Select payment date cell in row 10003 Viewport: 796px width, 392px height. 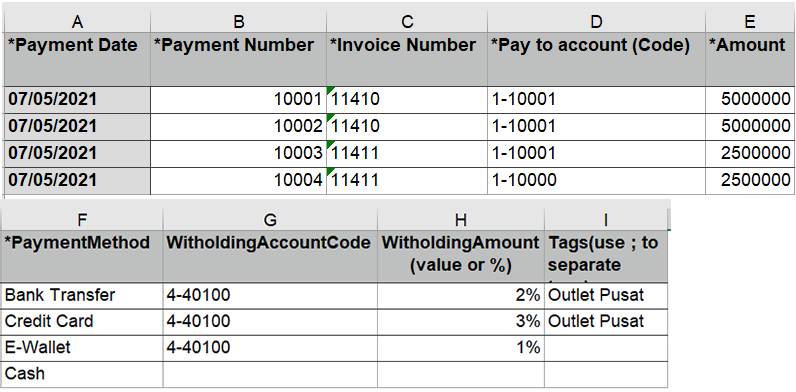tap(77, 153)
